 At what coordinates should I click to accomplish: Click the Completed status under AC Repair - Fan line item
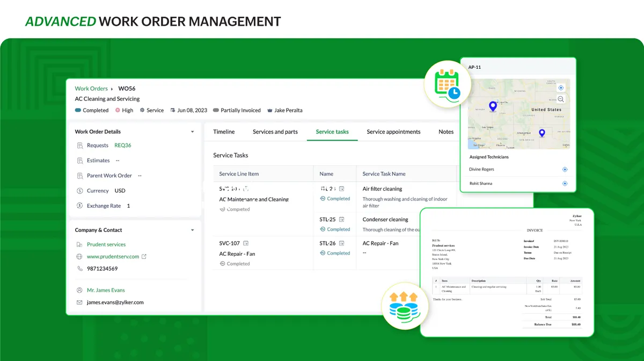pos(235,264)
